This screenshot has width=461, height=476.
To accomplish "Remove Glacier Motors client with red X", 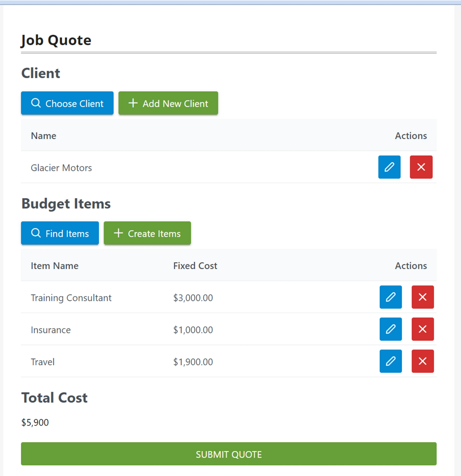I will coord(421,167).
